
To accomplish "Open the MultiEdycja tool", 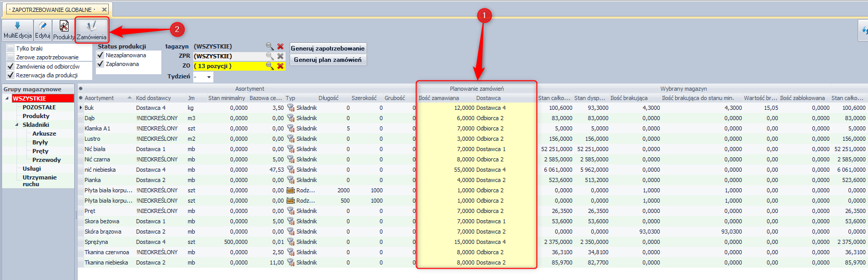I will point(18,30).
